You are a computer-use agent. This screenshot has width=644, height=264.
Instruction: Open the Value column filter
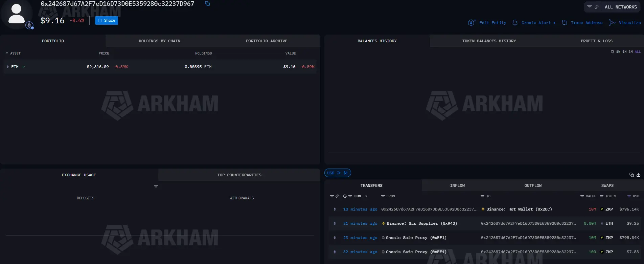click(x=582, y=196)
